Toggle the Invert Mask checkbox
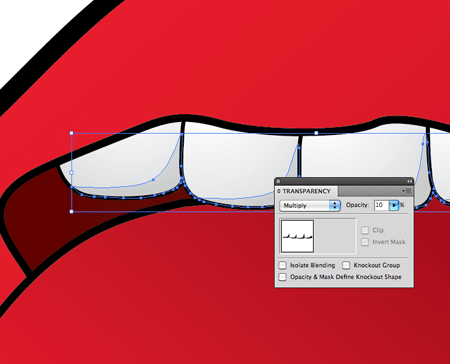This screenshot has width=450, height=364. (x=365, y=242)
